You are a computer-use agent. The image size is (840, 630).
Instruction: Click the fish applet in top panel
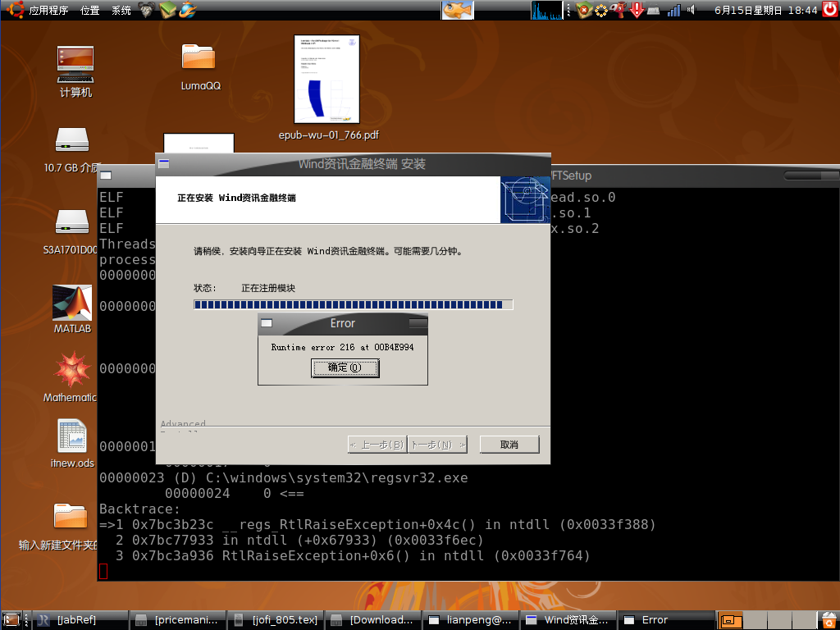[x=458, y=10]
